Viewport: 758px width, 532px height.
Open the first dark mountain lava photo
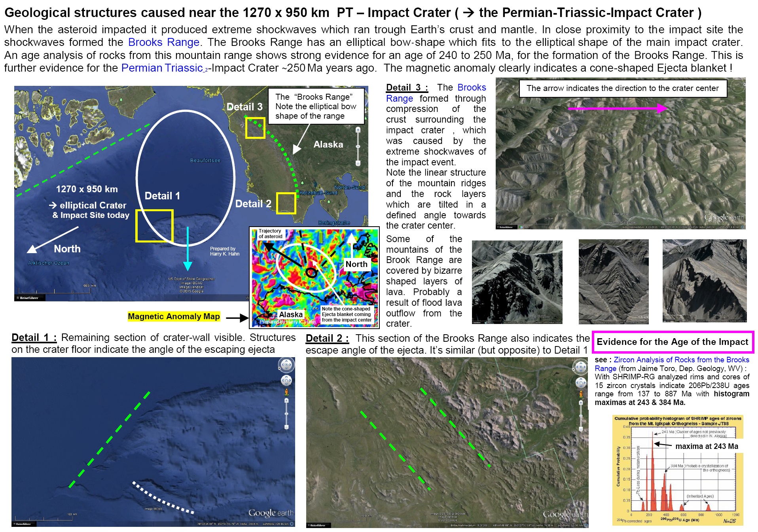pyautogui.click(x=517, y=282)
